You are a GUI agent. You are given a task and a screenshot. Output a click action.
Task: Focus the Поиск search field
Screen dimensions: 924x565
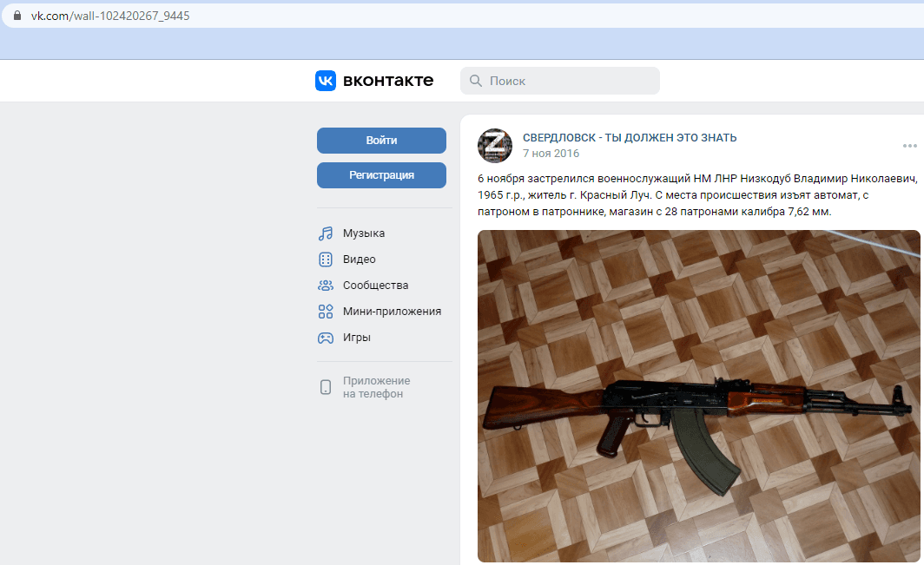click(560, 81)
